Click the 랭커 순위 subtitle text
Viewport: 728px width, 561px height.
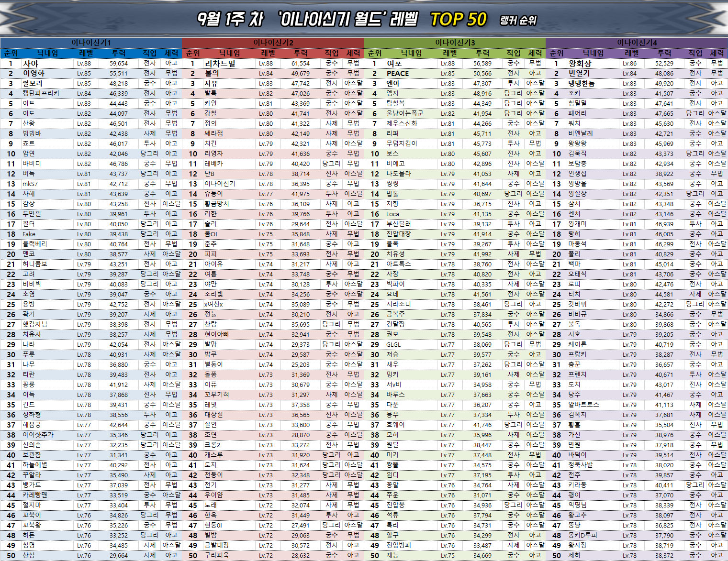coord(518,21)
